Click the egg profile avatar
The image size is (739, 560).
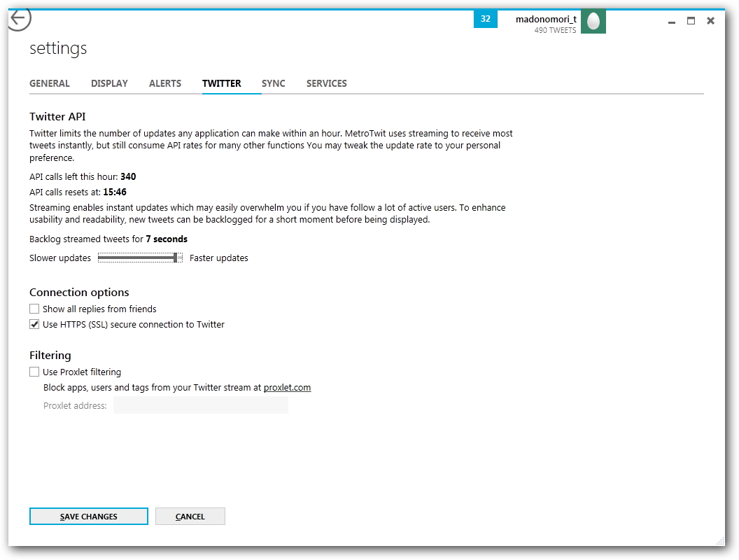pos(593,22)
